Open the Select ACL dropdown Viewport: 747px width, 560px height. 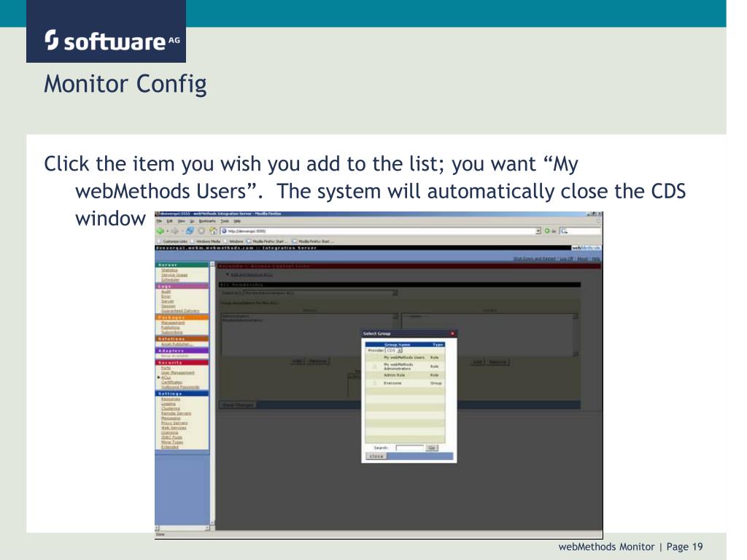320,293
